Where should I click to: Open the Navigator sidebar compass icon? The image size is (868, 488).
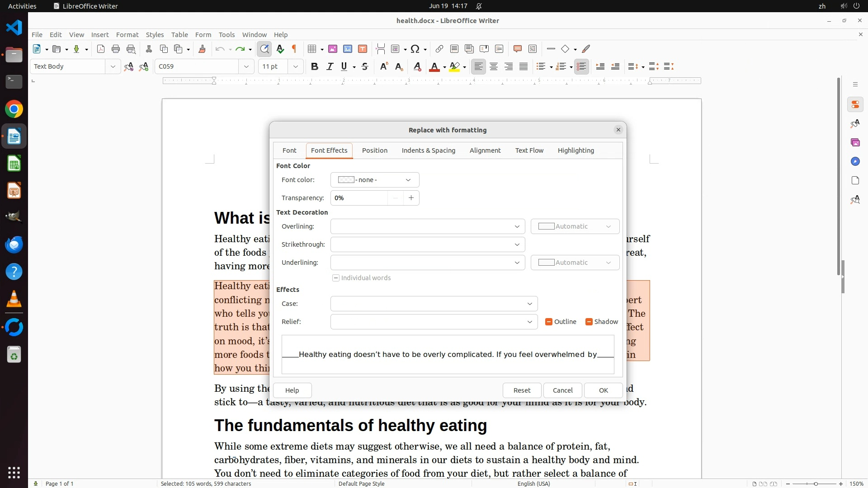tap(855, 162)
